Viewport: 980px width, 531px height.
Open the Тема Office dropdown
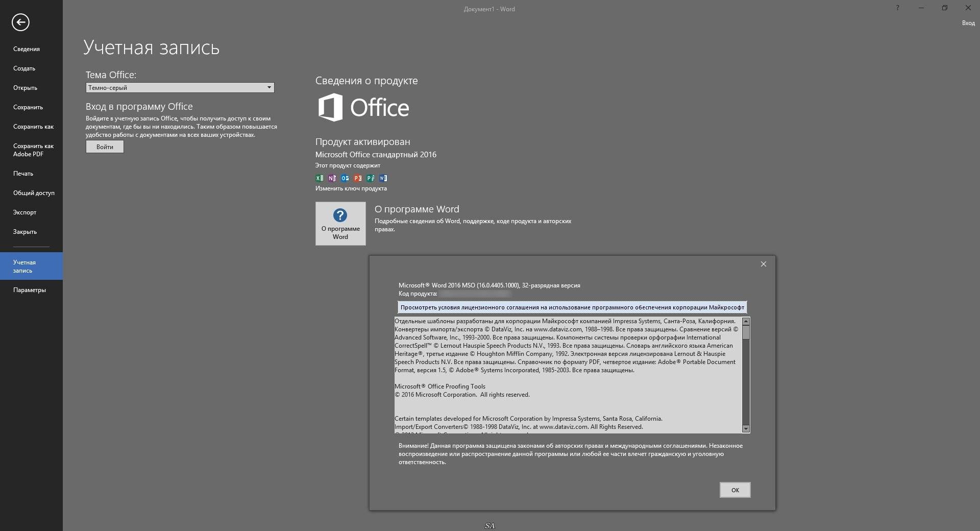click(x=180, y=88)
